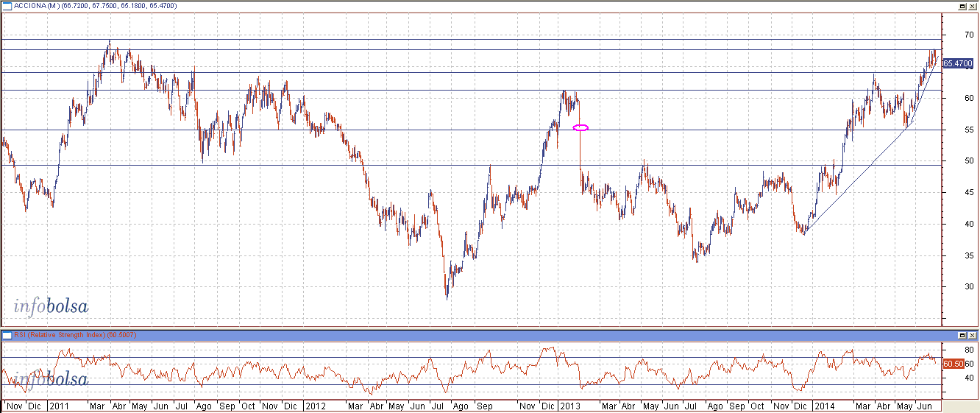Click the 70 price scale label
The image size is (980, 413).
[949, 35]
